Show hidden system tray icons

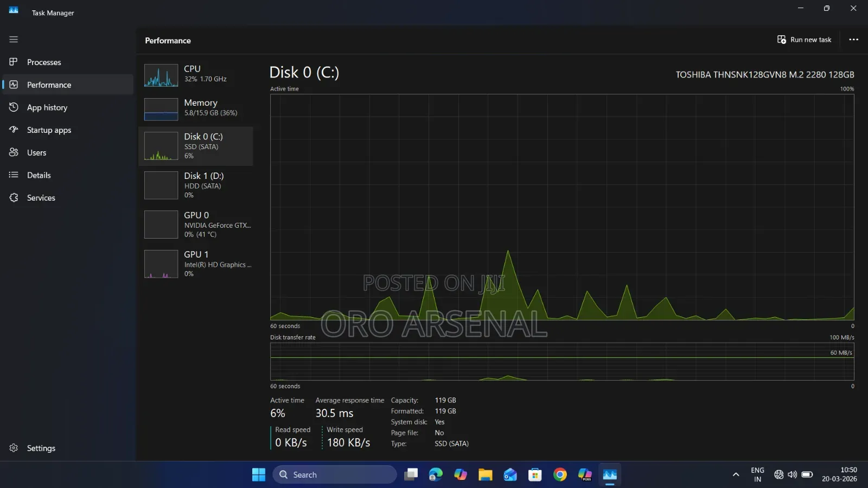[736, 474]
